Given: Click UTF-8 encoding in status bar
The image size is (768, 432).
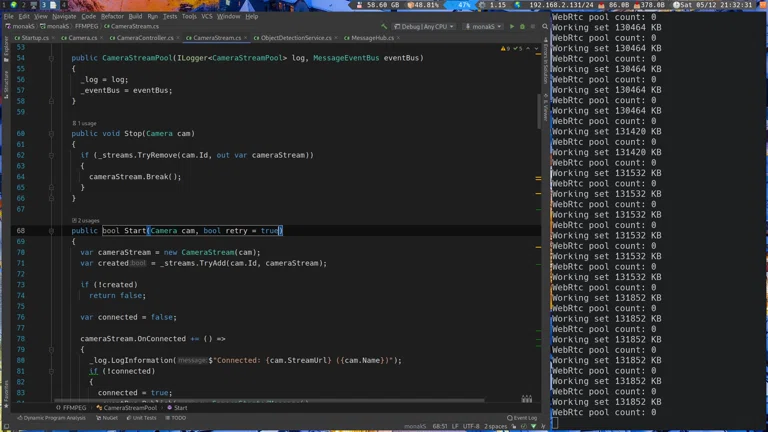Looking at the screenshot, I should point(471,427).
